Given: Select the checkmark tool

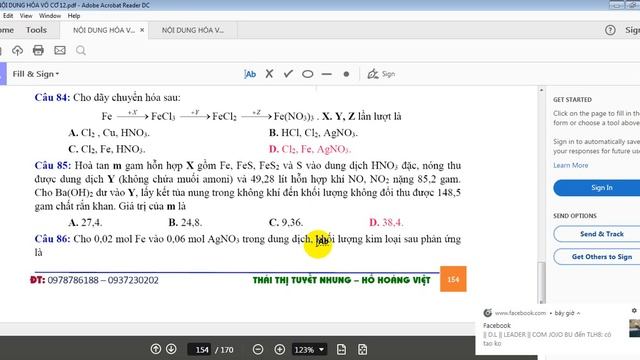Looking at the screenshot, I should [x=288, y=74].
